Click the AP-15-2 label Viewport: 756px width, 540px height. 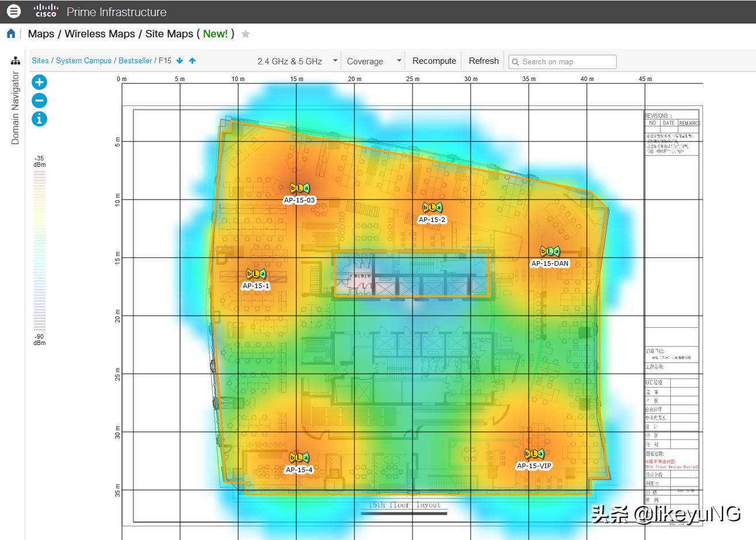click(x=432, y=220)
